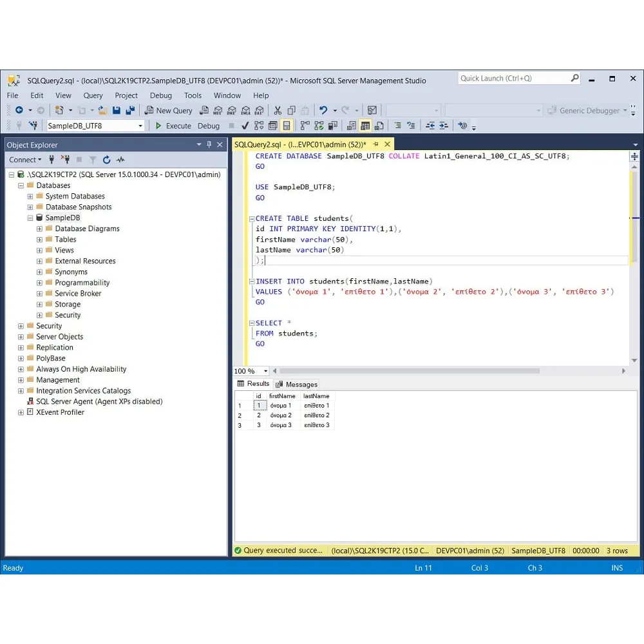Click the Change Connection icon beside database dropdown
This screenshot has height=644, width=644.
pyautogui.click(x=33, y=126)
